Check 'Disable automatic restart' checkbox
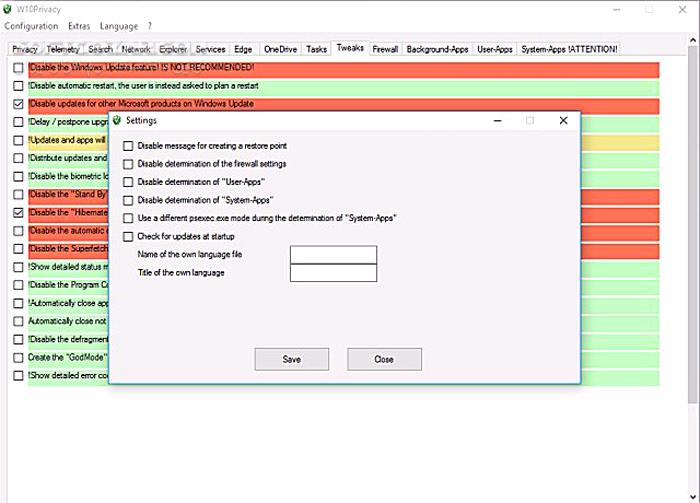The image size is (700, 503). [x=18, y=86]
